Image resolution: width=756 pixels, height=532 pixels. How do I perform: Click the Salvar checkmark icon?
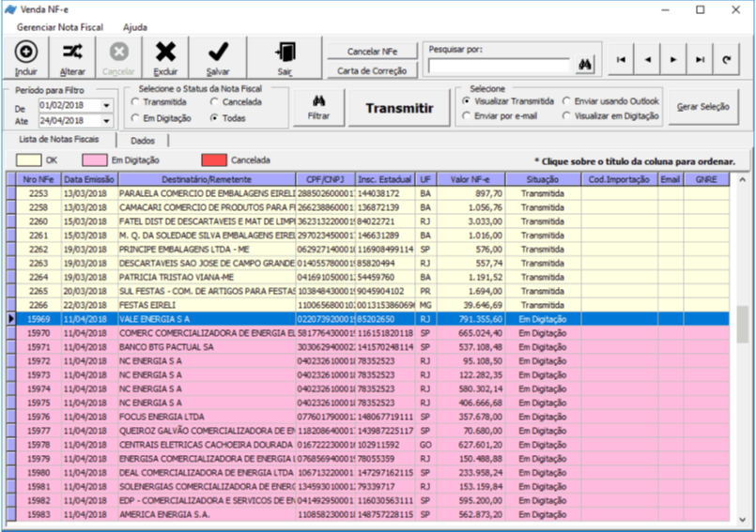[x=218, y=53]
